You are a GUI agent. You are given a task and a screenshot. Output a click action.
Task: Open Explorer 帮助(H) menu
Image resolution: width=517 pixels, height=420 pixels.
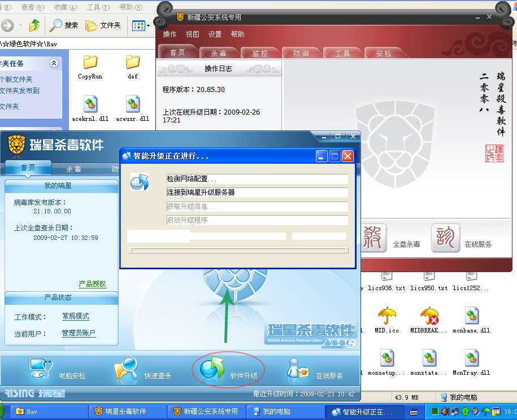click(x=131, y=7)
